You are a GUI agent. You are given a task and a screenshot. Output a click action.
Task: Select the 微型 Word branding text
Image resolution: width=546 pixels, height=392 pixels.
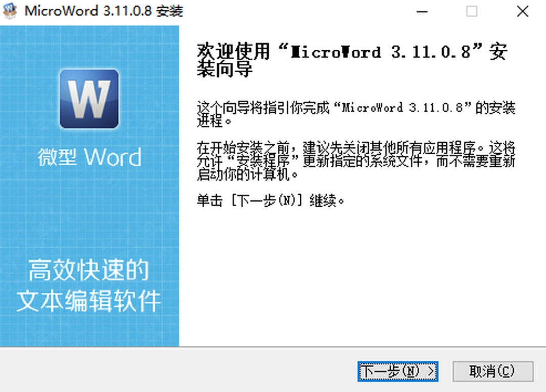90,157
